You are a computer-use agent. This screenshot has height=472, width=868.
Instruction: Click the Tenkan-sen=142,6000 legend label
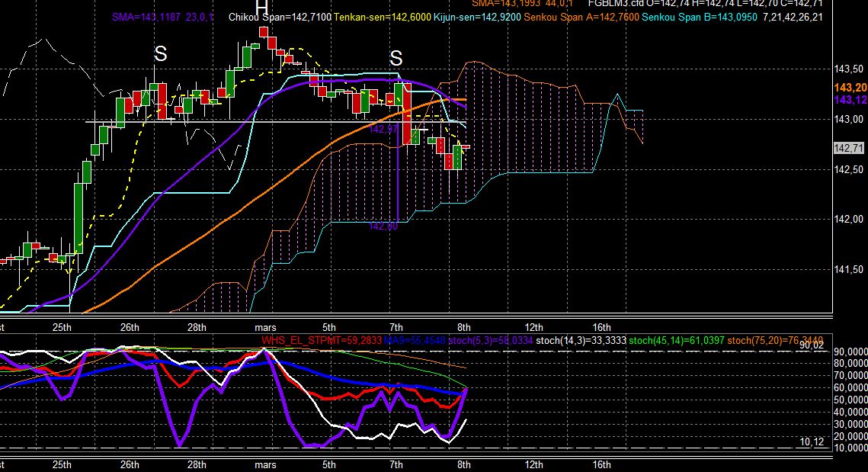pyautogui.click(x=382, y=18)
